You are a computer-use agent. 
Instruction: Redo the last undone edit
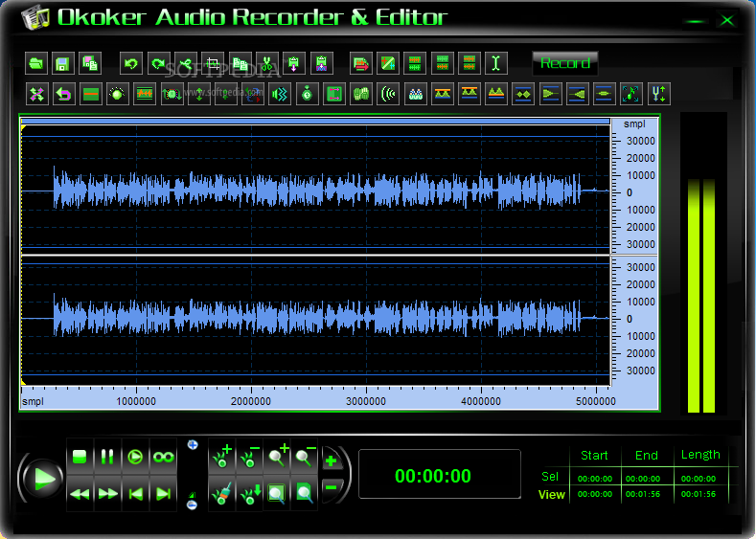point(158,63)
